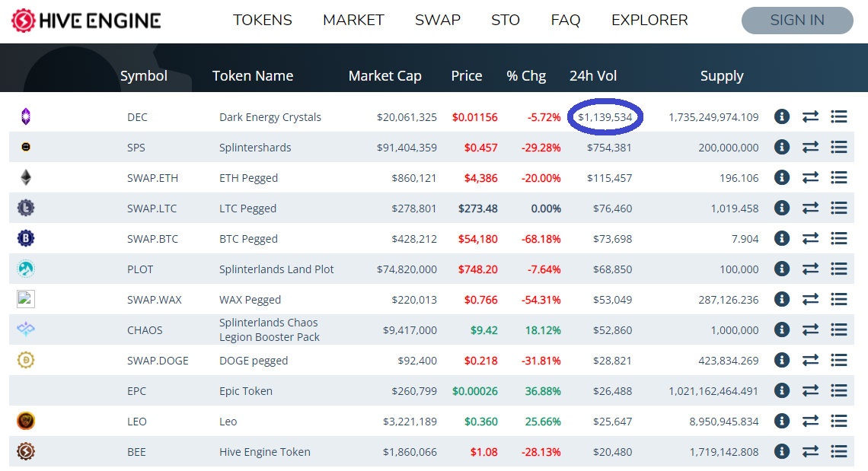Click swap arrows in the SPS row
Viewport: 868px width, 471px height.
pos(810,147)
